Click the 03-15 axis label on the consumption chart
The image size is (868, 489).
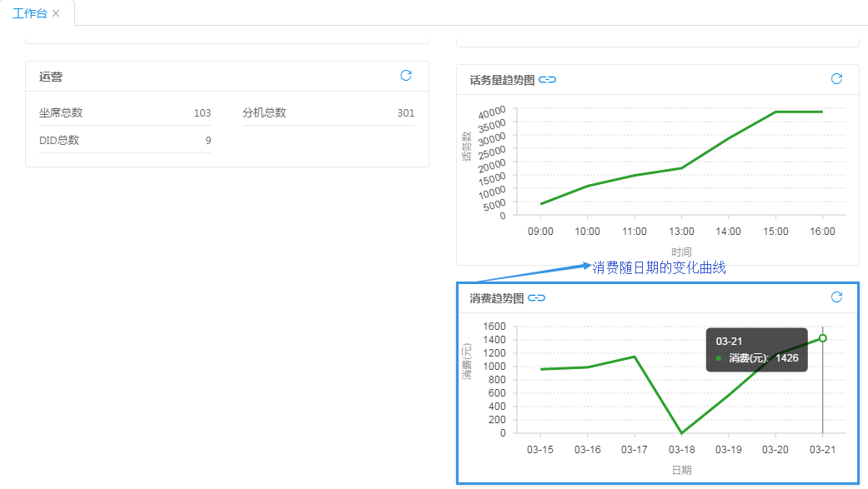541,449
